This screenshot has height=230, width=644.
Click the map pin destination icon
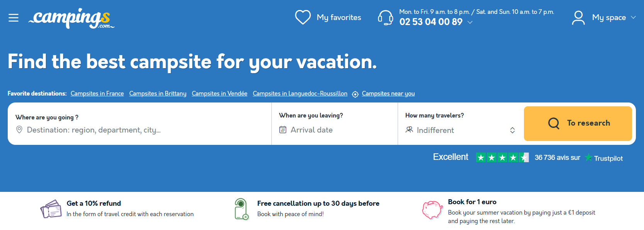[19, 130]
